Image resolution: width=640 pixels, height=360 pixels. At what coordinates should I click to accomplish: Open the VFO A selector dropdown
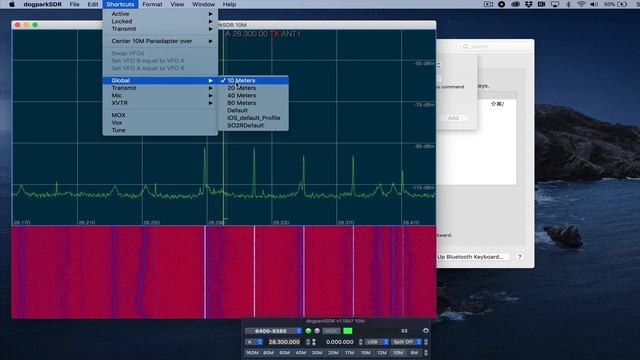tap(253, 342)
